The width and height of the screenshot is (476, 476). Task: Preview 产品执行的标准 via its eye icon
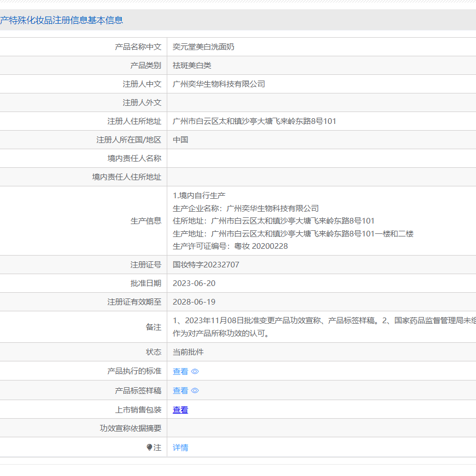point(194,371)
